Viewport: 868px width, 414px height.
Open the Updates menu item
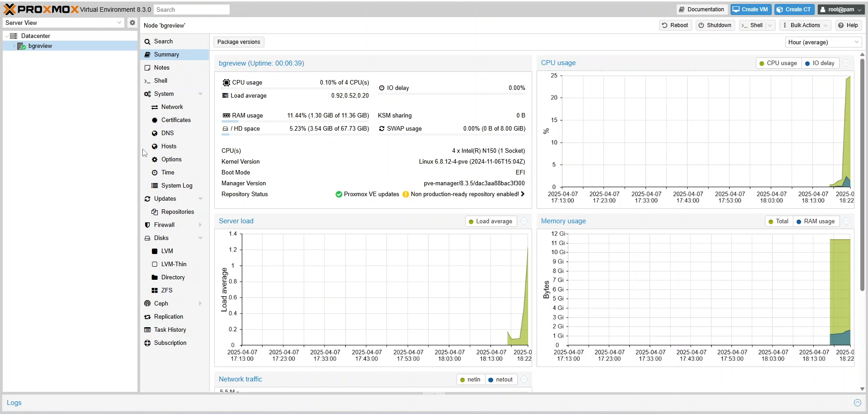[175, 199]
